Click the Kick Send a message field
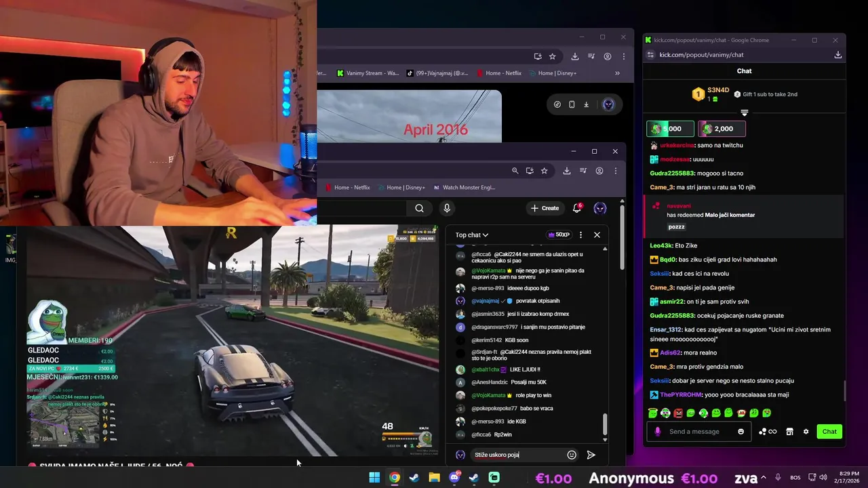Viewport: 868px width, 488px height. (701, 432)
